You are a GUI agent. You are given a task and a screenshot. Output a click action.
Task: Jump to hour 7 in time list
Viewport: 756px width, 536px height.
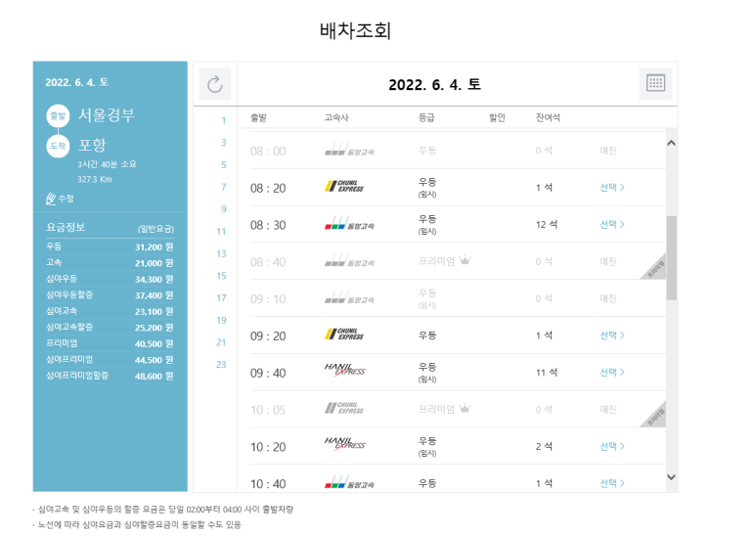pos(223,187)
